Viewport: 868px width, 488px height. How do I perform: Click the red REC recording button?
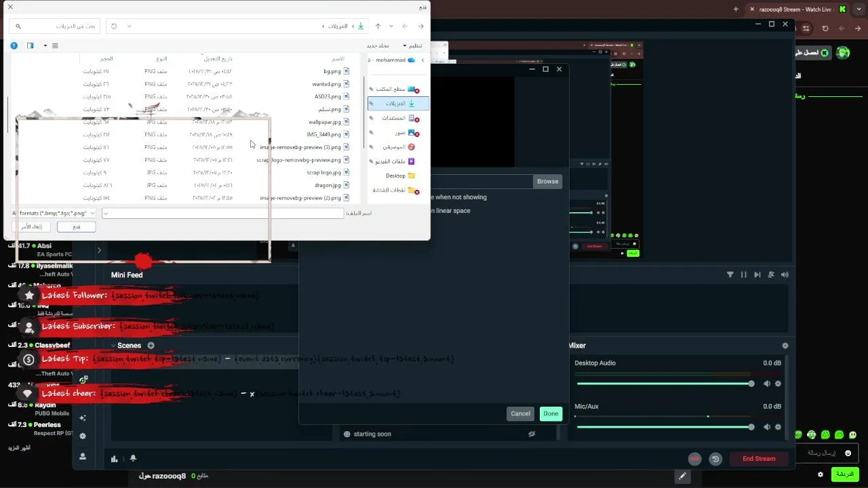[694, 459]
